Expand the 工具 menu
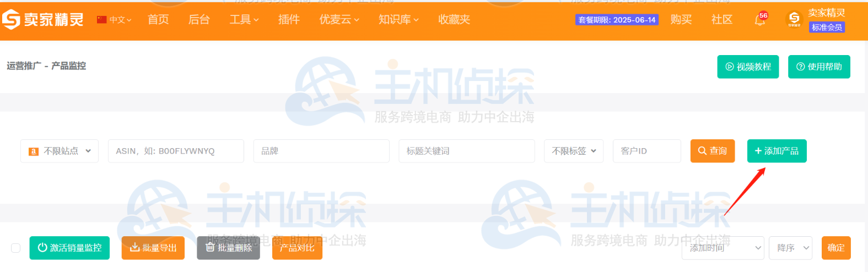The width and height of the screenshot is (868, 272). (244, 20)
